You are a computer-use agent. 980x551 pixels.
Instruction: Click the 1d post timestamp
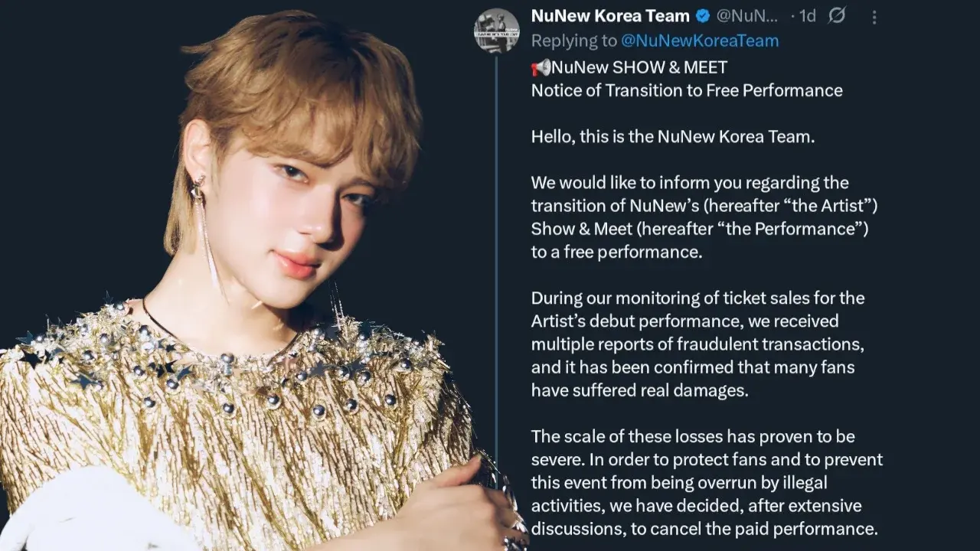806,16
